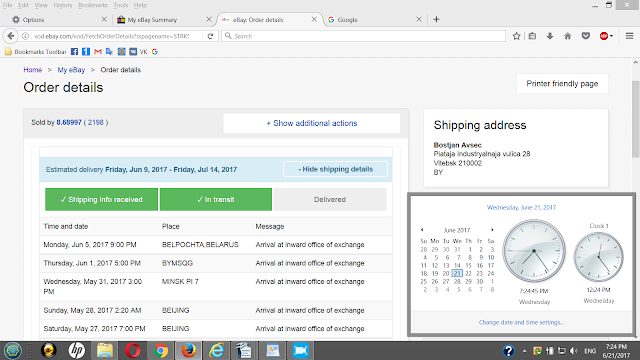Screen dimensions: 640x360
Task: Go to the Home page icon
Action: point(568,36)
